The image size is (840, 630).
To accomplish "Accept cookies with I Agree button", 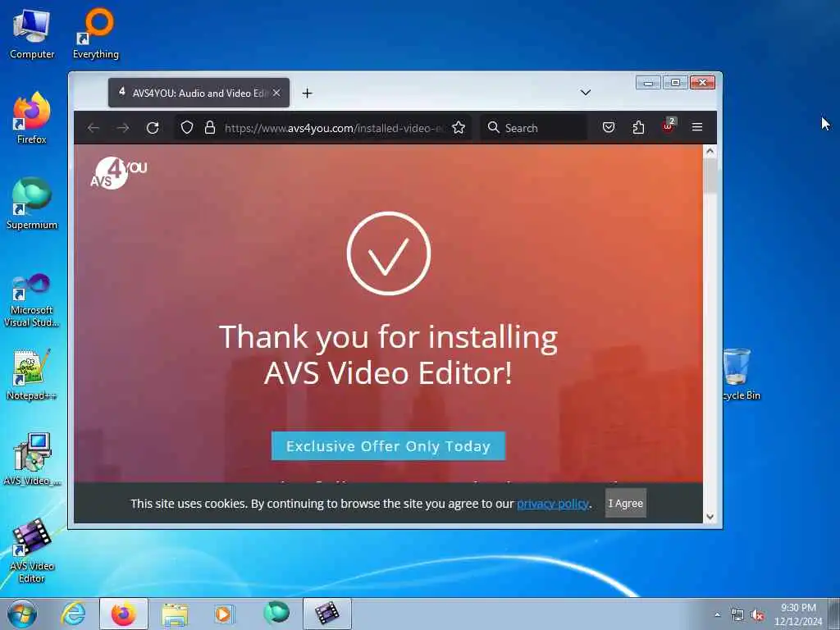I will [626, 503].
